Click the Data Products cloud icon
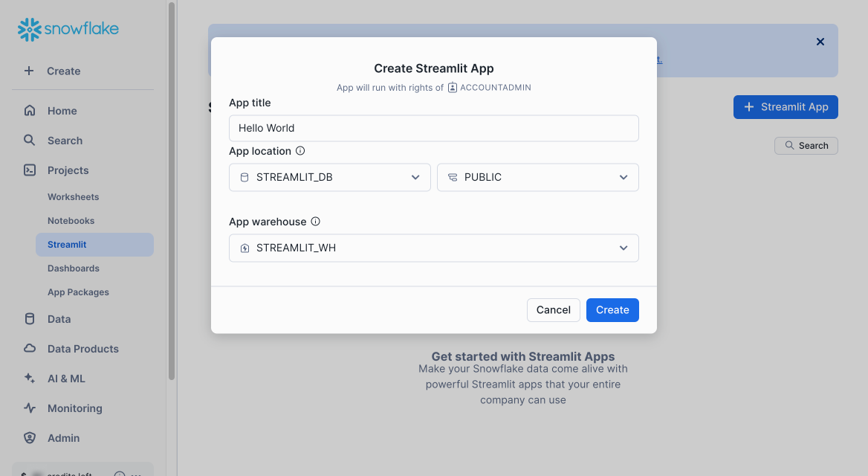Screen dimensions: 868x476 (29, 348)
